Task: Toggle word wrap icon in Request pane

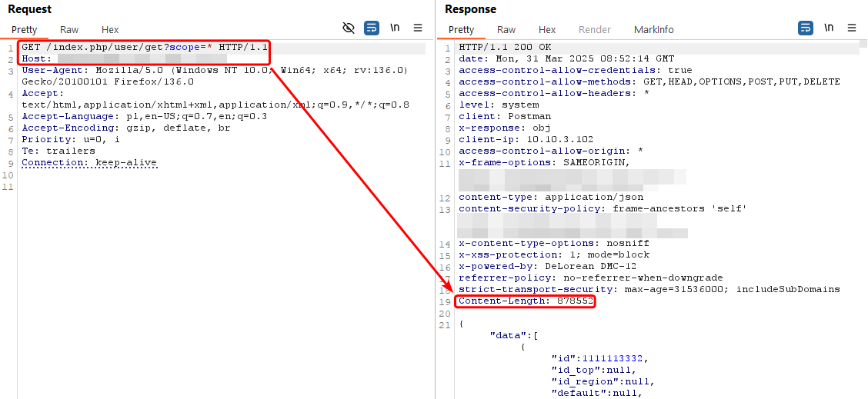Action: point(372,28)
